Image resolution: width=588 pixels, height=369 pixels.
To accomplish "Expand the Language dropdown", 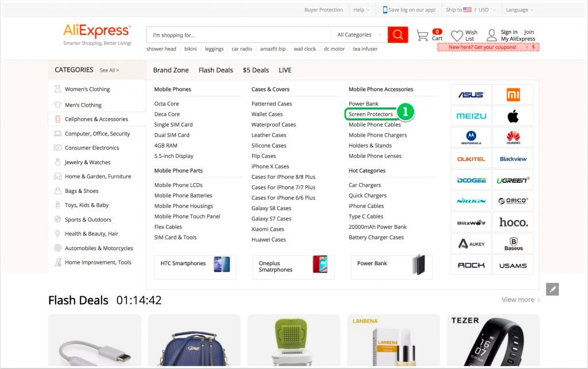I will click(519, 10).
